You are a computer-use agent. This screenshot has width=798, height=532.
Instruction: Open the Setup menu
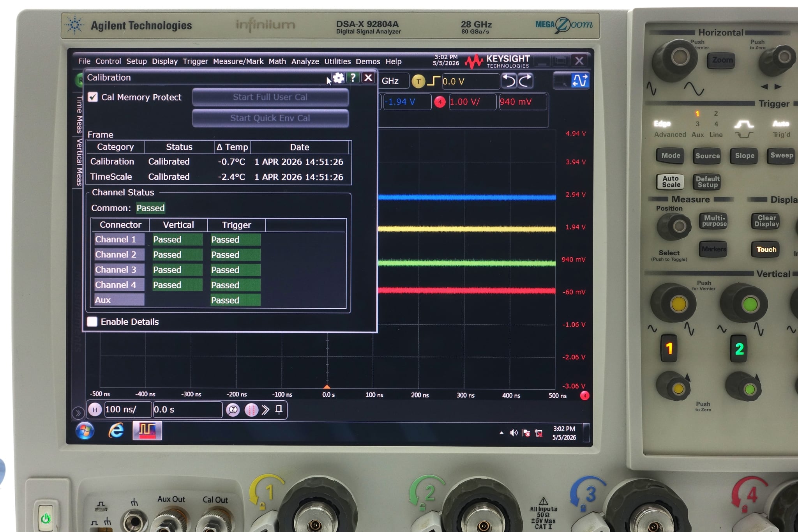[x=136, y=61]
